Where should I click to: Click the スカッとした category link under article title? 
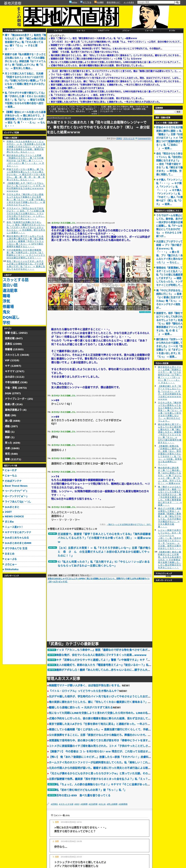point(129,138)
